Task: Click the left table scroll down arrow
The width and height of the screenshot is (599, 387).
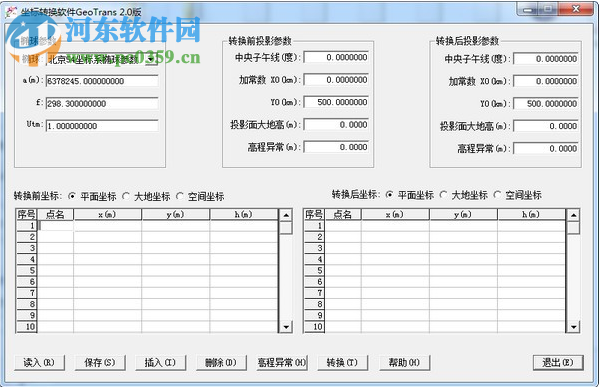Action: (x=286, y=327)
